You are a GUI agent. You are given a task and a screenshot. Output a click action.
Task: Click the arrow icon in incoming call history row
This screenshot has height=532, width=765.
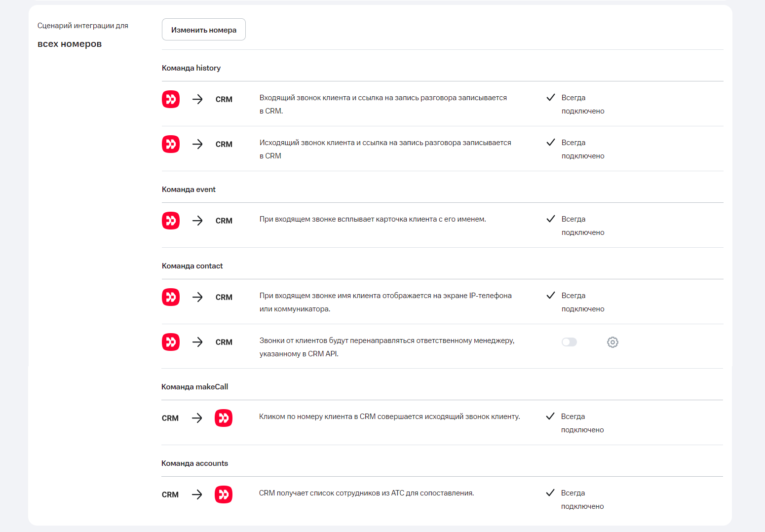click(x=197, y=99)
